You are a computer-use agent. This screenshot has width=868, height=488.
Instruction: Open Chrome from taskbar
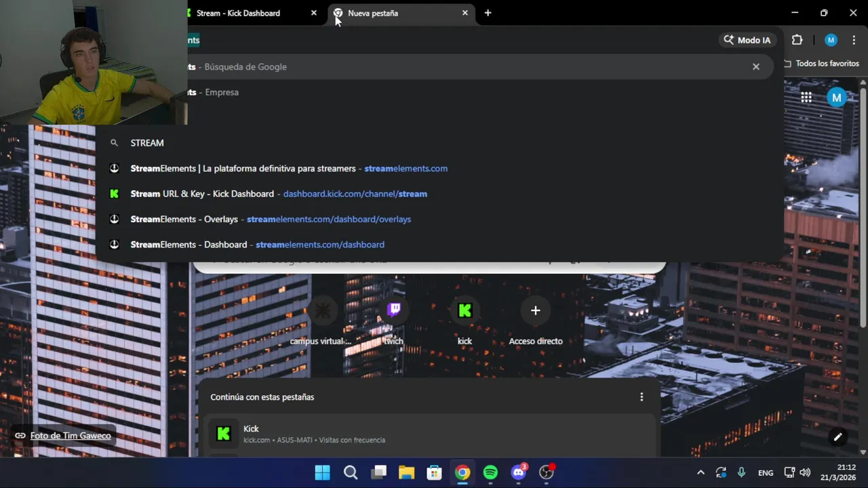462,472
